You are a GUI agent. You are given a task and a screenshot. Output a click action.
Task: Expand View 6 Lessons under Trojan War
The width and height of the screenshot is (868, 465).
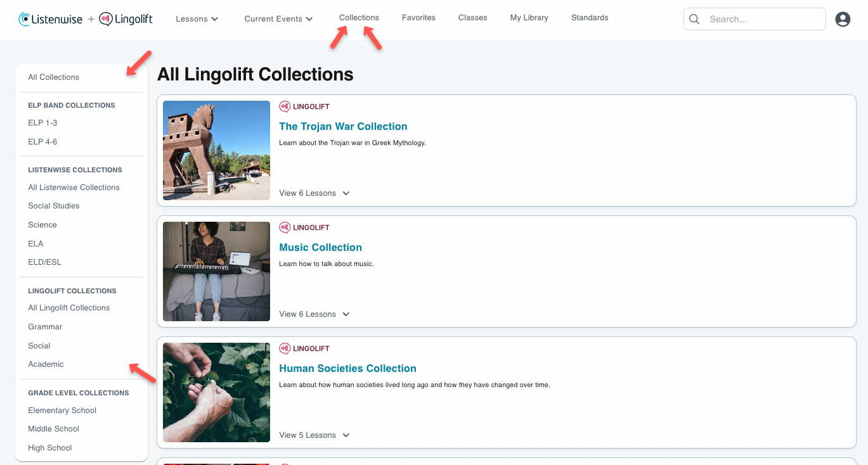(314, 193)
